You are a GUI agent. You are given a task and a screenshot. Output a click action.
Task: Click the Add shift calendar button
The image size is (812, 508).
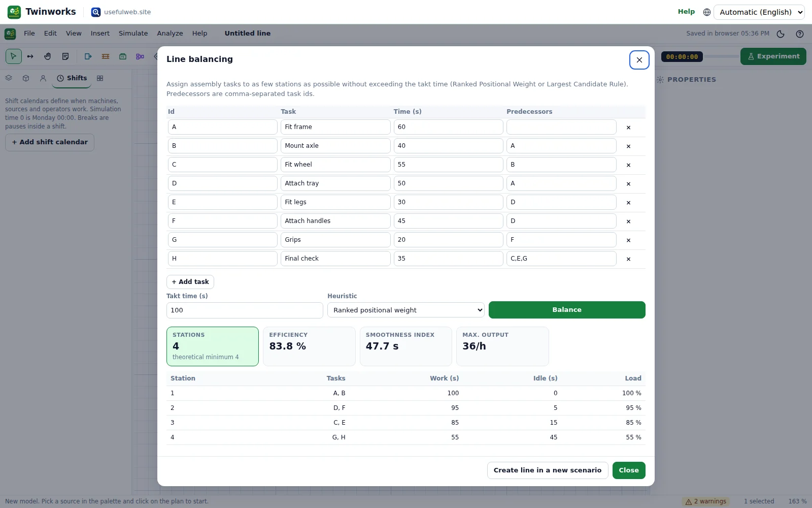click(x=50, y=142)
